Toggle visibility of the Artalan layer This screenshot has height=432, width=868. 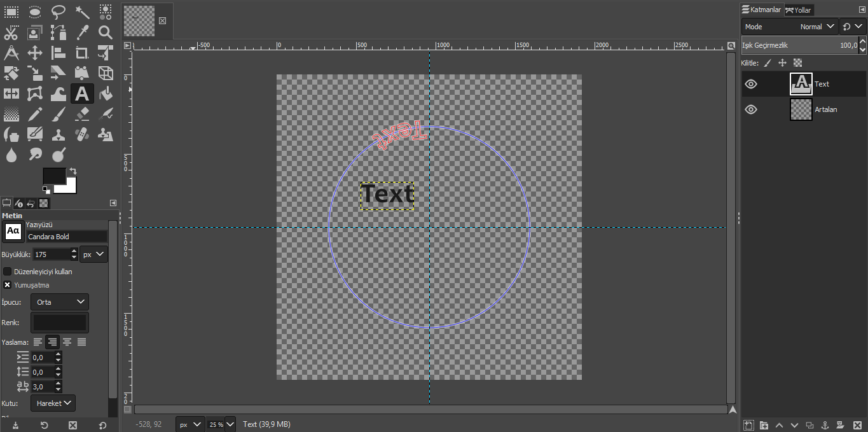(x=751, y=109)
